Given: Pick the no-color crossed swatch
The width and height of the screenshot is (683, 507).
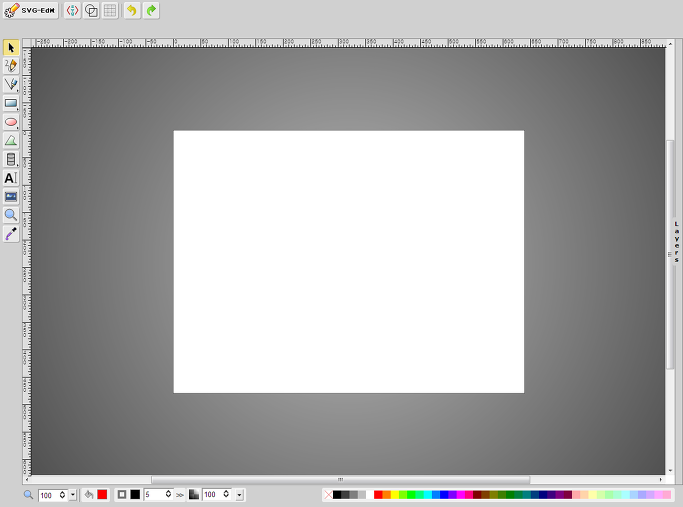Looking at the screenshot, I should pos(328,495).
